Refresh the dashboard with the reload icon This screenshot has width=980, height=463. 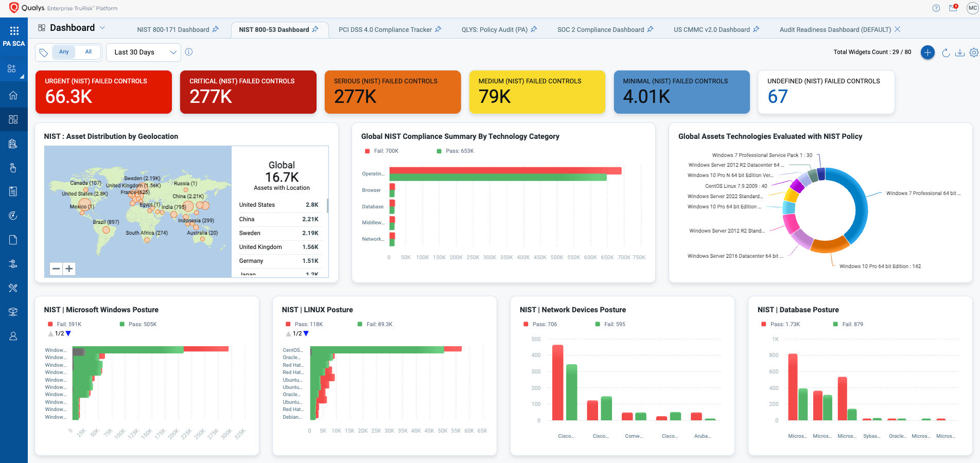946,52
